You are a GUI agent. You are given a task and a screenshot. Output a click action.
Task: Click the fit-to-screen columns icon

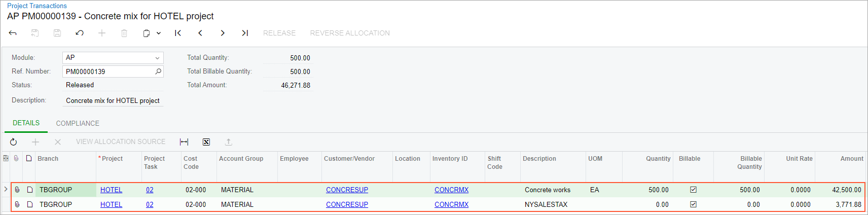(184, 142)
